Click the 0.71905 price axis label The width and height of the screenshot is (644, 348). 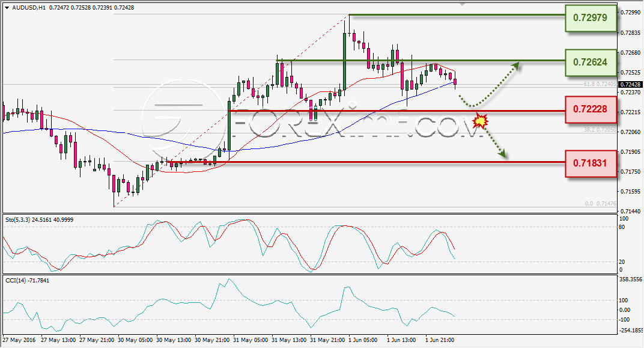point(630,151)
